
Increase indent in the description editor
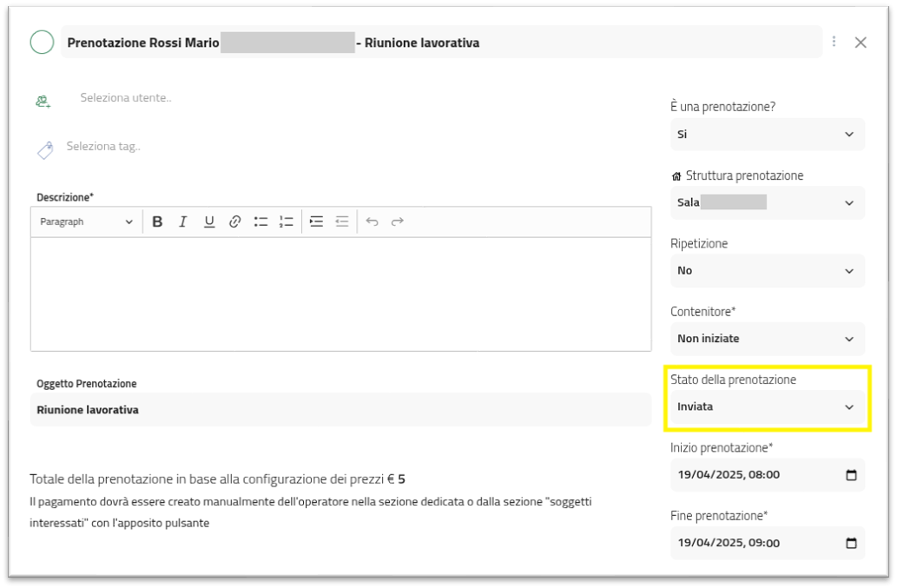coord(317,221)
